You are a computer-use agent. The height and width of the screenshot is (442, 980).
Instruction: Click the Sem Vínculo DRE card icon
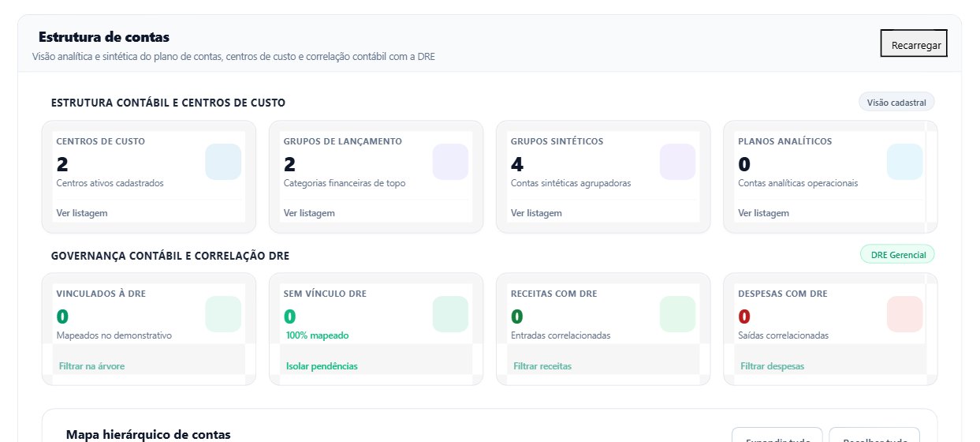450,314
